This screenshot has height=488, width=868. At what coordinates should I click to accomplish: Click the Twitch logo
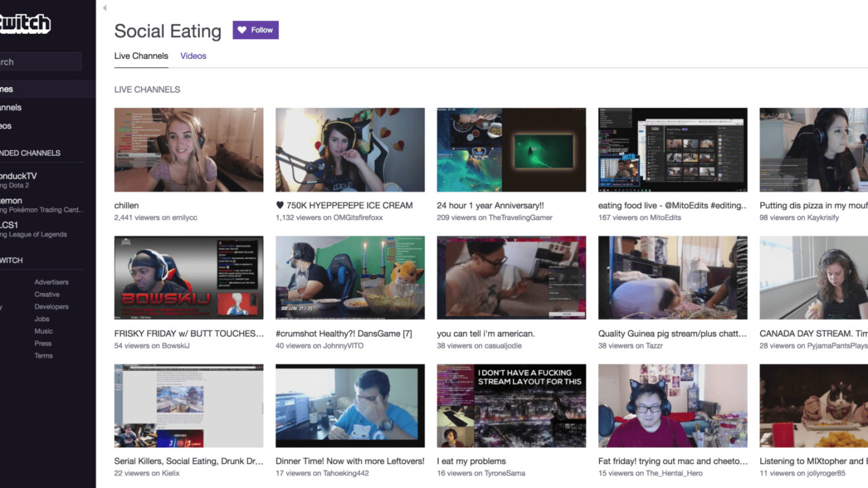(x=25, y=24)
